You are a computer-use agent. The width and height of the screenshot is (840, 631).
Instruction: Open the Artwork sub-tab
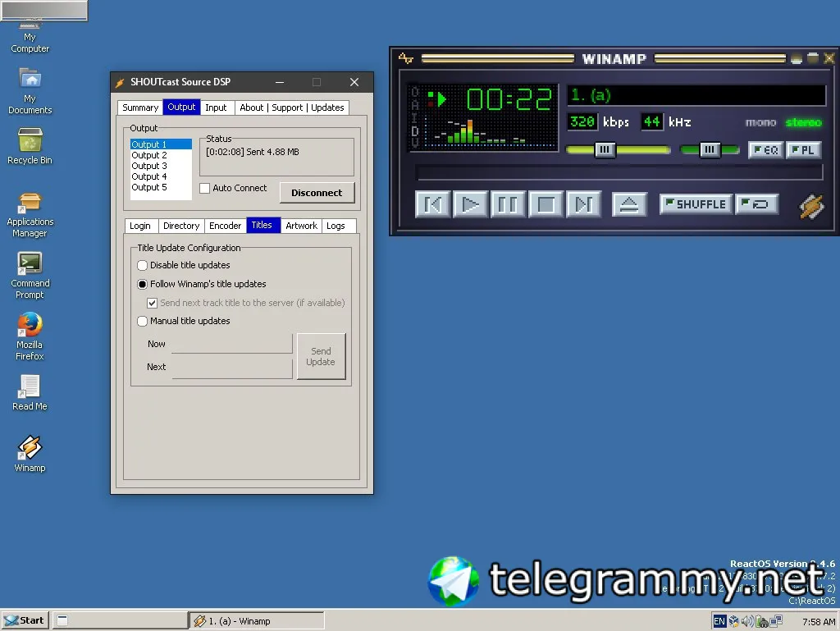(301, 226)
